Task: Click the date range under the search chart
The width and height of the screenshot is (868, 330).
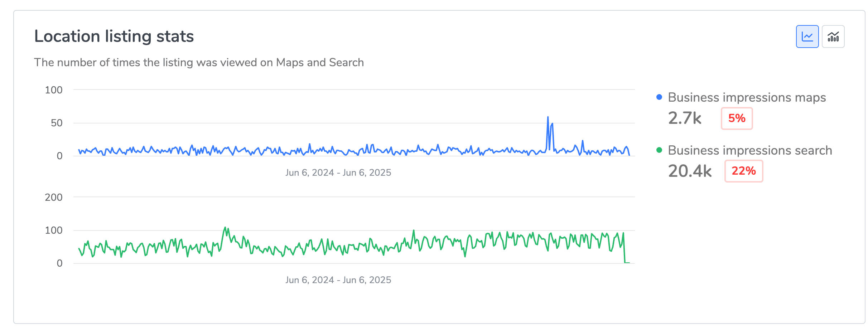Action: coord(338,280)
